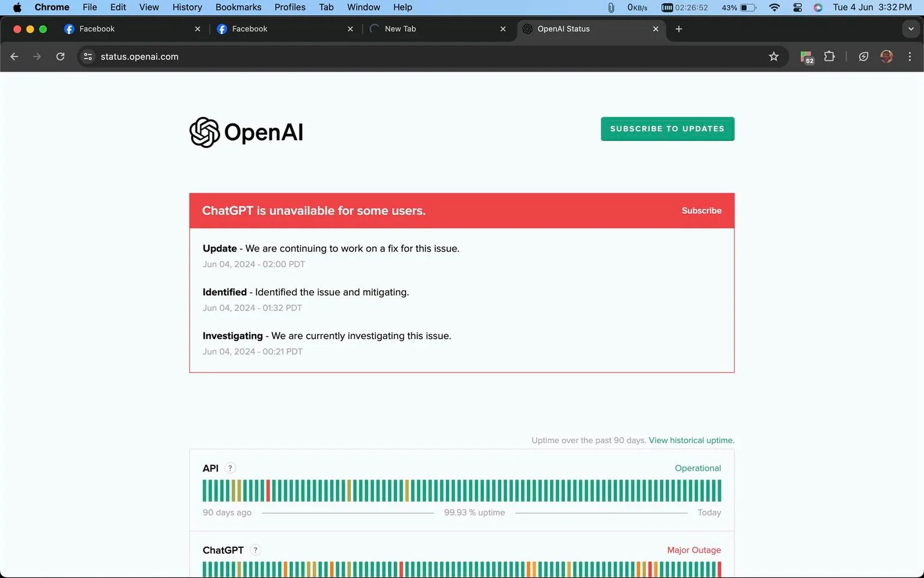Click the 'Jun 04, 2024 - 00:21 PDT' timestamp
Screen dimensions: 924x578
tap(253, 352)
